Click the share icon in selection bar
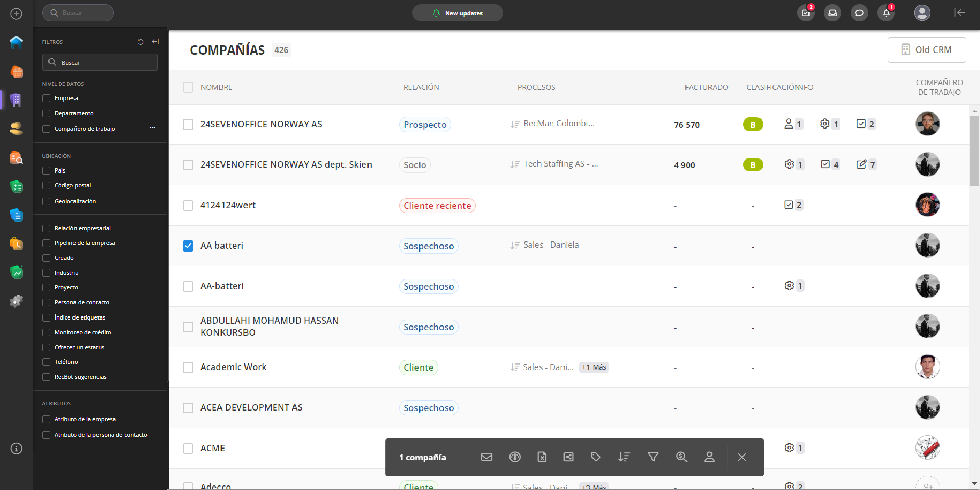This screenshot has height=490, width=980. [x=569, y=457]
